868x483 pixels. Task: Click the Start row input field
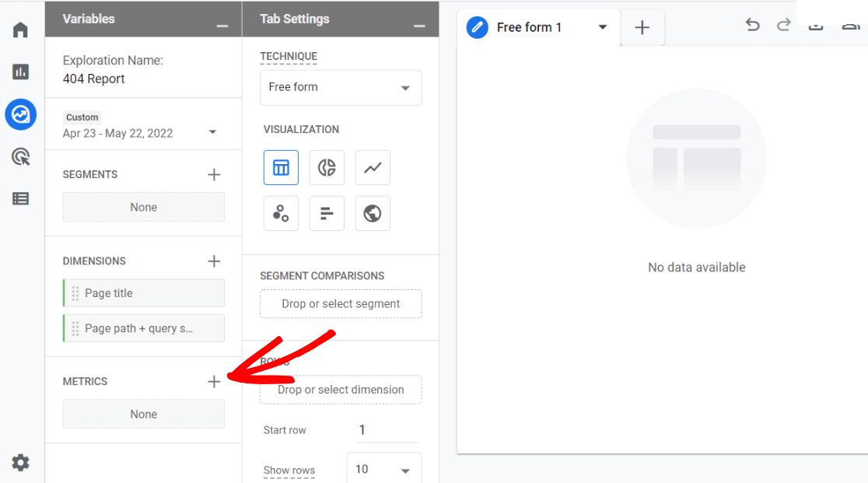[x=386, y=429]
